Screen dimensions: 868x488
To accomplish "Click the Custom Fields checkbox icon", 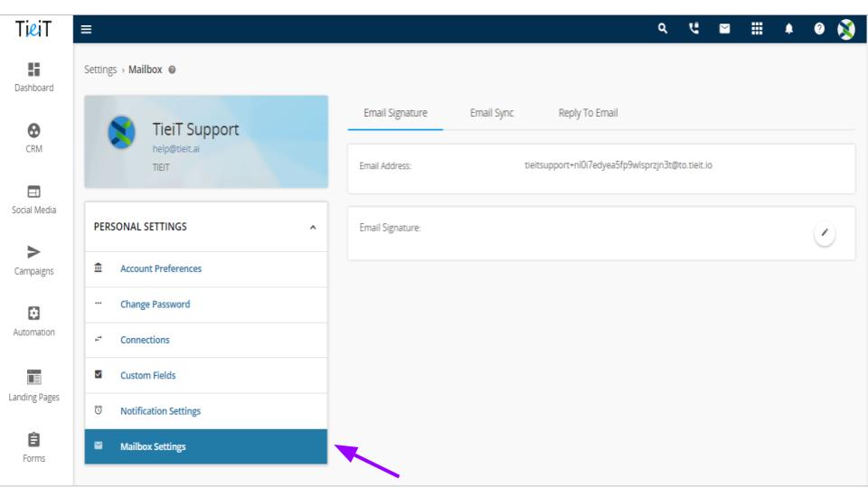I will [x=98, y=374].
